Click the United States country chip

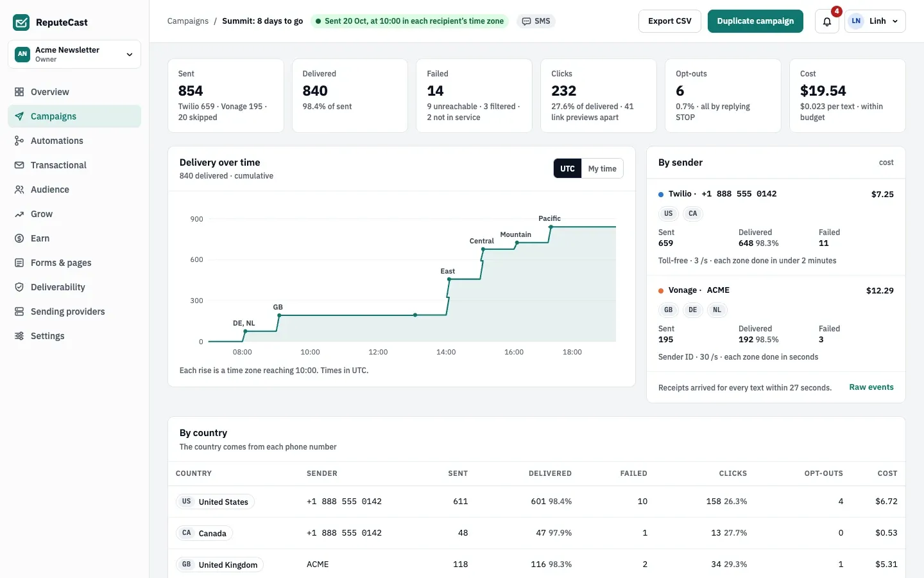coord(215,502)
